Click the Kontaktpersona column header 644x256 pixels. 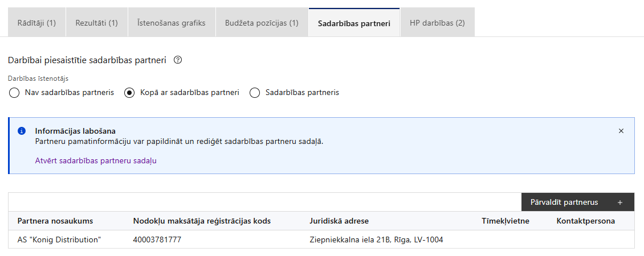(585, 221)
